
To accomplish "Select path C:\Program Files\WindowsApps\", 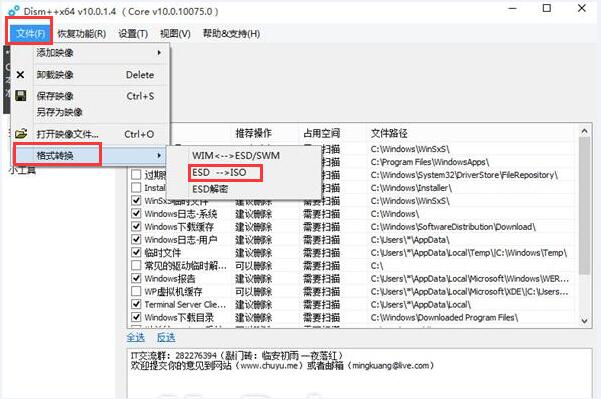I will click(430, 162).
